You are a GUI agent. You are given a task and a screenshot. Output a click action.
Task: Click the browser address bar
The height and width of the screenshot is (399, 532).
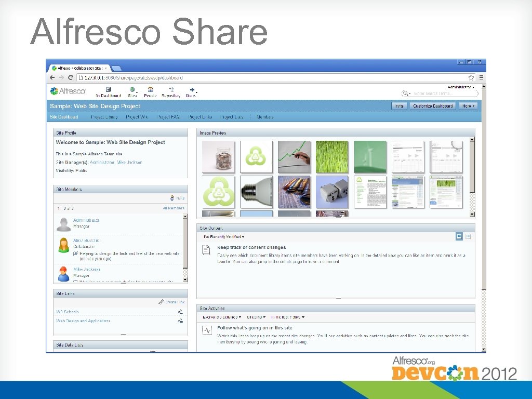(275, 78)
